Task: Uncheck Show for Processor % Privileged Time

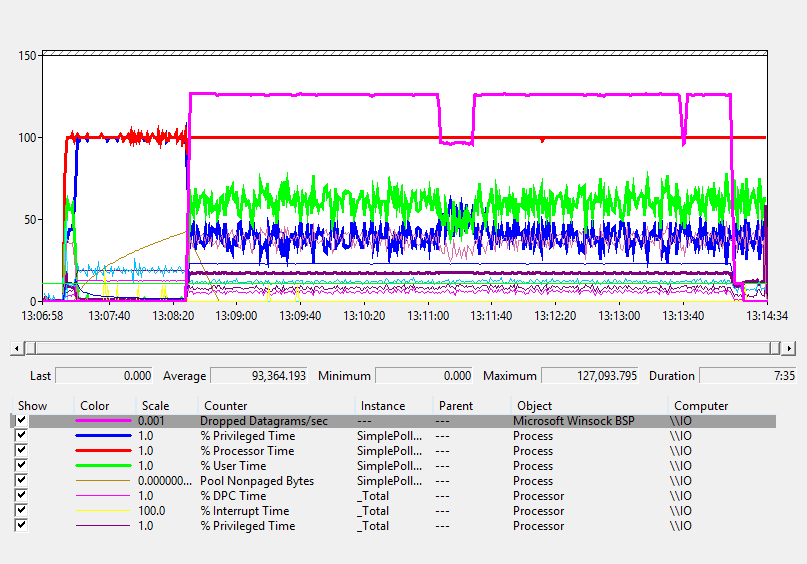Action: 21,525
